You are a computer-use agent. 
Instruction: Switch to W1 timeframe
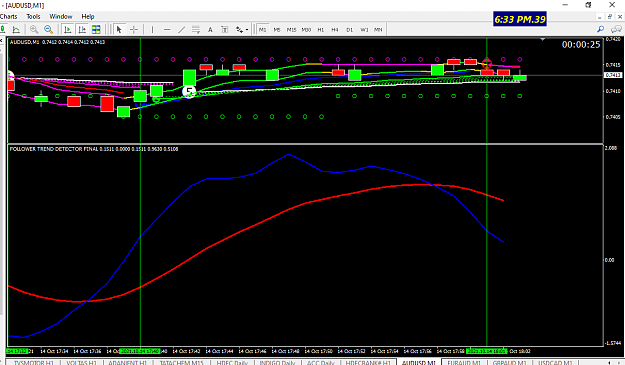pos(364,29)
